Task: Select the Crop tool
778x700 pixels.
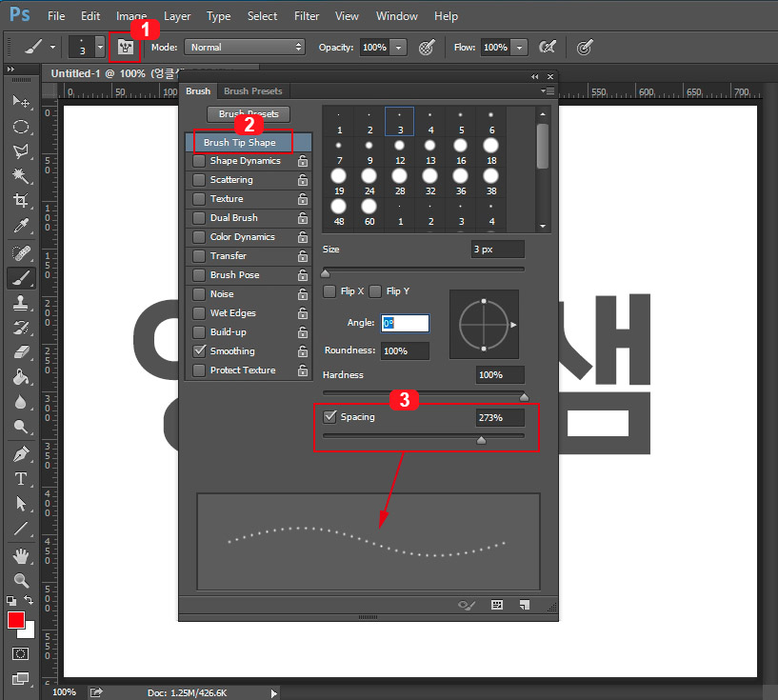Action: point(20,200)
